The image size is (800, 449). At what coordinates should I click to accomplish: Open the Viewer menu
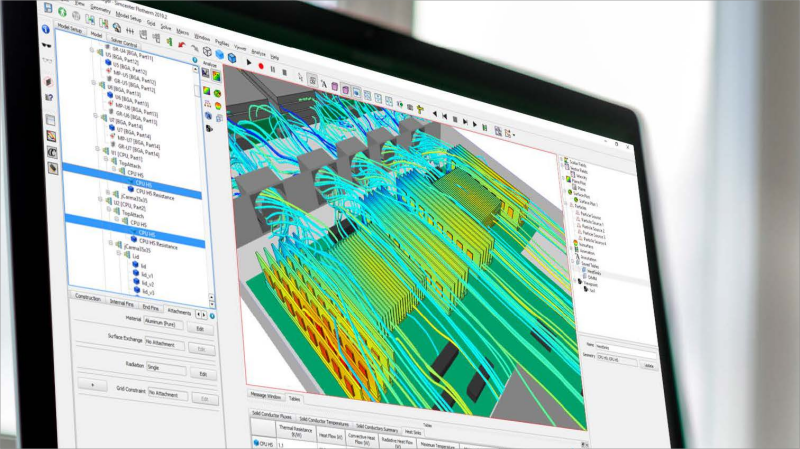click(240, 48)
